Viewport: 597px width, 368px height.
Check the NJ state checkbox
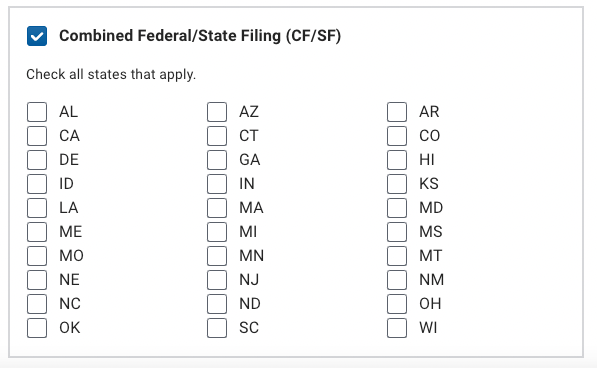click(217, 280)
